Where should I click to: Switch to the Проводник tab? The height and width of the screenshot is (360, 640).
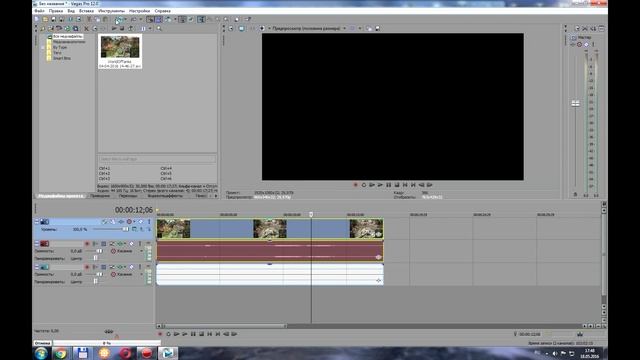point(100,196)
